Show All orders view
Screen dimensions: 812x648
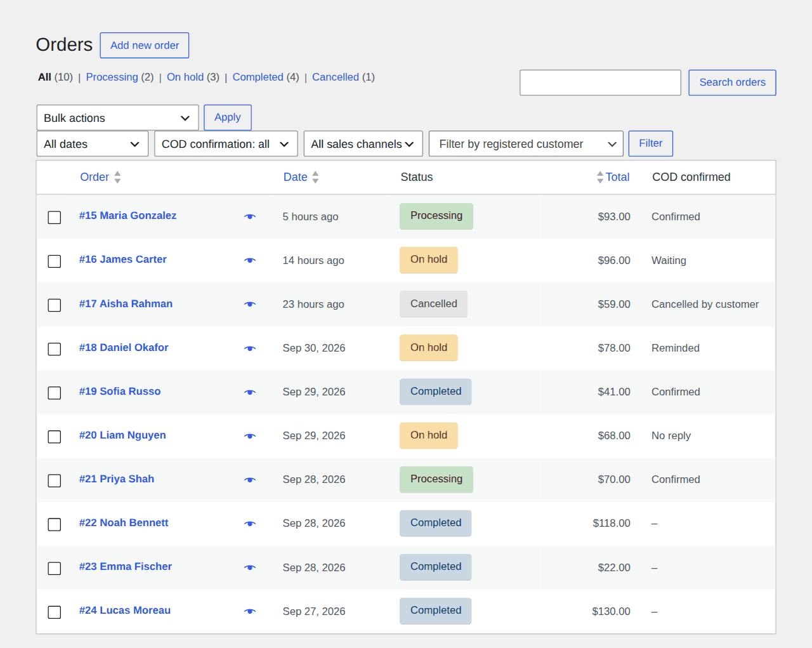(44, 77)
